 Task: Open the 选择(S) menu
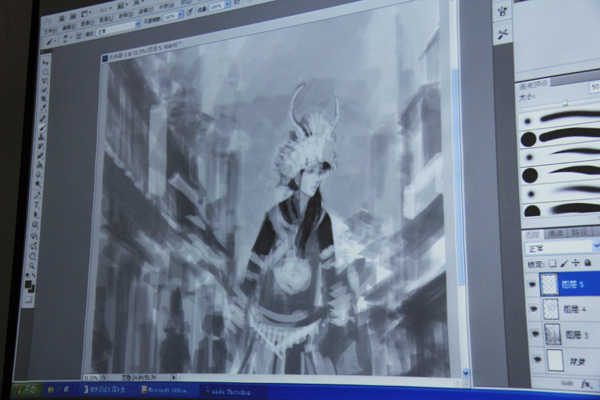coord(126,15)
